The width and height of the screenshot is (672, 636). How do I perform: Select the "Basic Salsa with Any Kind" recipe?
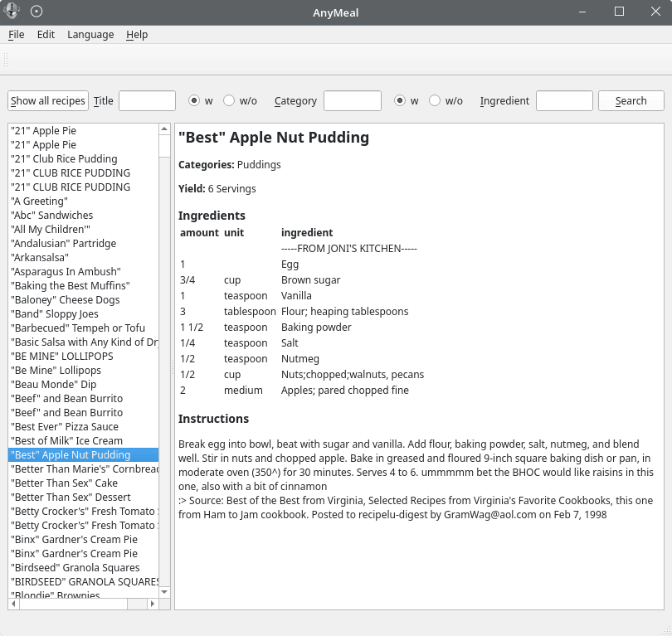coord(84,342)
